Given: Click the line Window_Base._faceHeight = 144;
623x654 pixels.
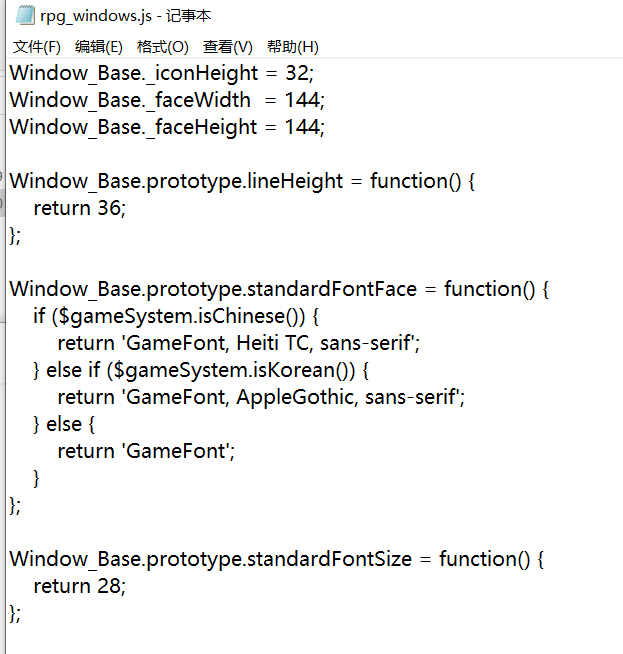Looking at the screenshot, I should [167, 127].
